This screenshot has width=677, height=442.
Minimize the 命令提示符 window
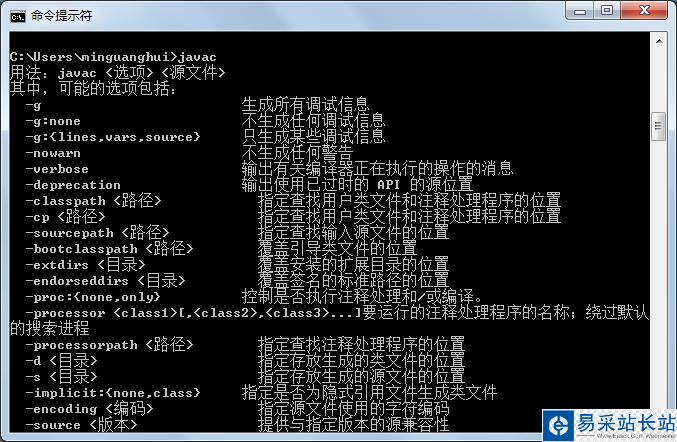pyautogui.click(x=580, y=12)
